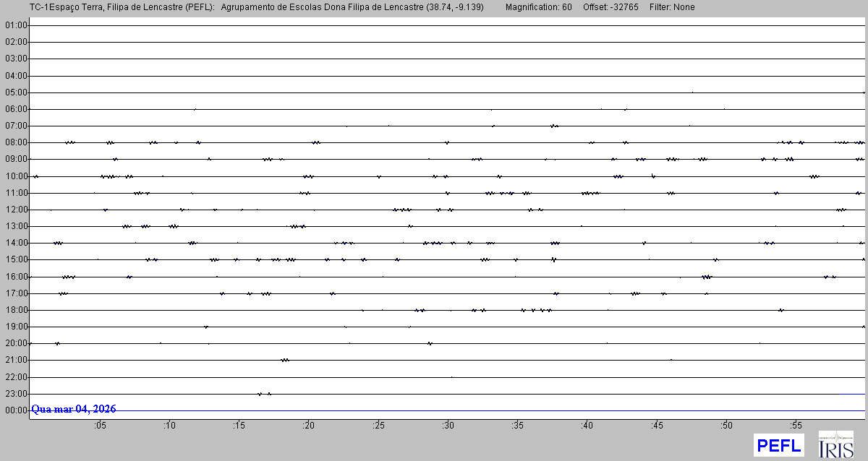Click the 01:00 hour row label
The width and height of the screenshot is (868, 461).
16,25
